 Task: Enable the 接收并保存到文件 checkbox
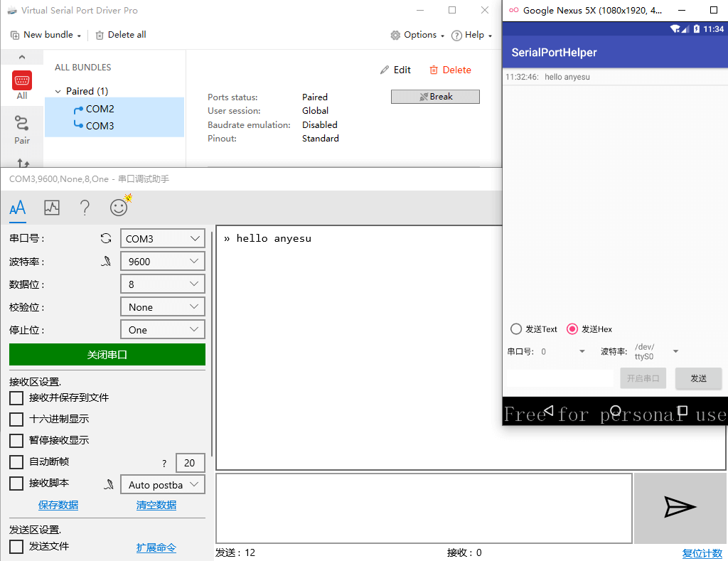pos(16,398)
